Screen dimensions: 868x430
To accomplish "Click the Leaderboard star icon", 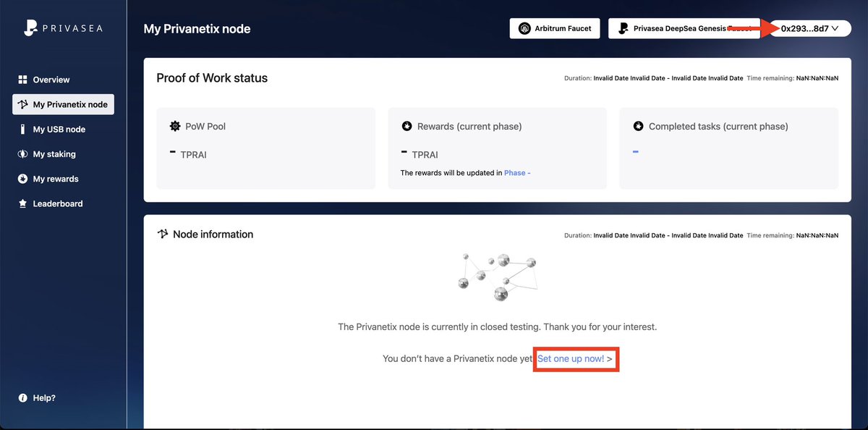I will [x=22, y=203].
